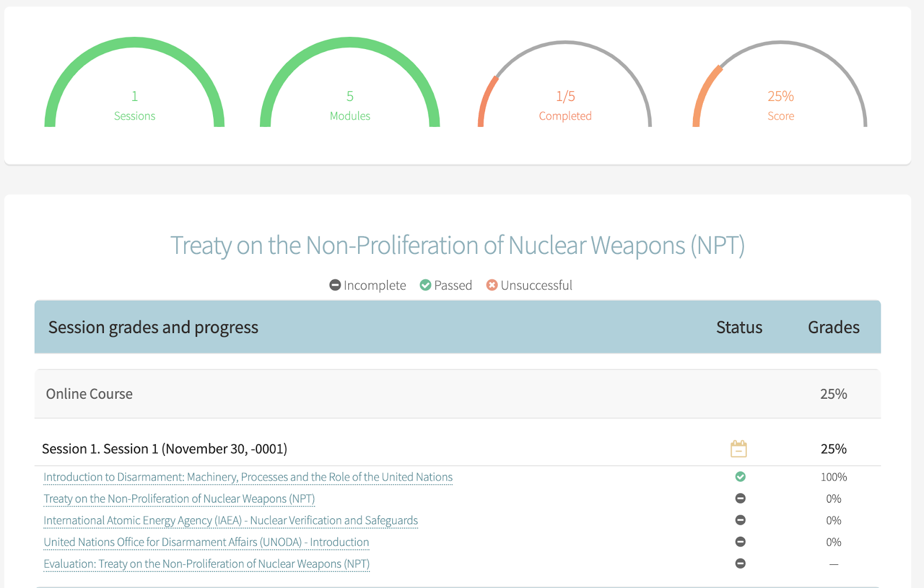Image resolution: width=924 pixels, height=588 pixels.
Task: Open the Evaluation: Treaty on Non-Proliferation link
Action: pos(207,564)
